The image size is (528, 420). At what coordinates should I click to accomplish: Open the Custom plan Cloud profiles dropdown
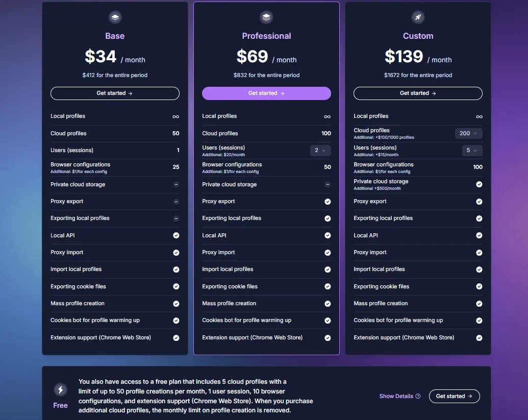pos(468,133)
